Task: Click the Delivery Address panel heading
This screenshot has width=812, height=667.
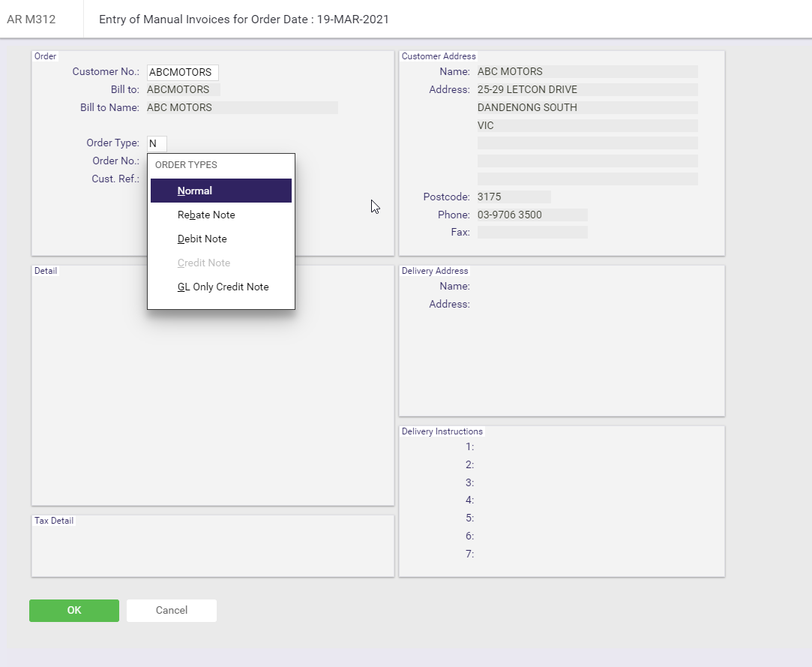Action: [434, 271]
